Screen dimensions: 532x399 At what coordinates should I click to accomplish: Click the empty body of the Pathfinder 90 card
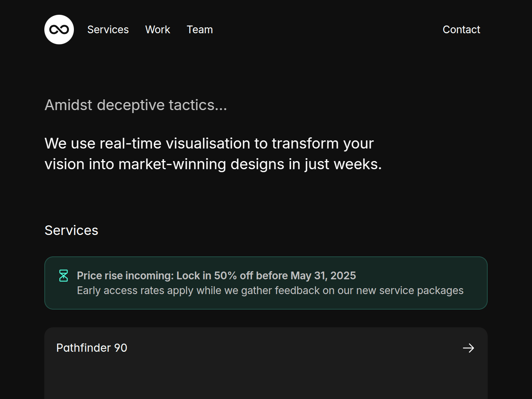266,381
